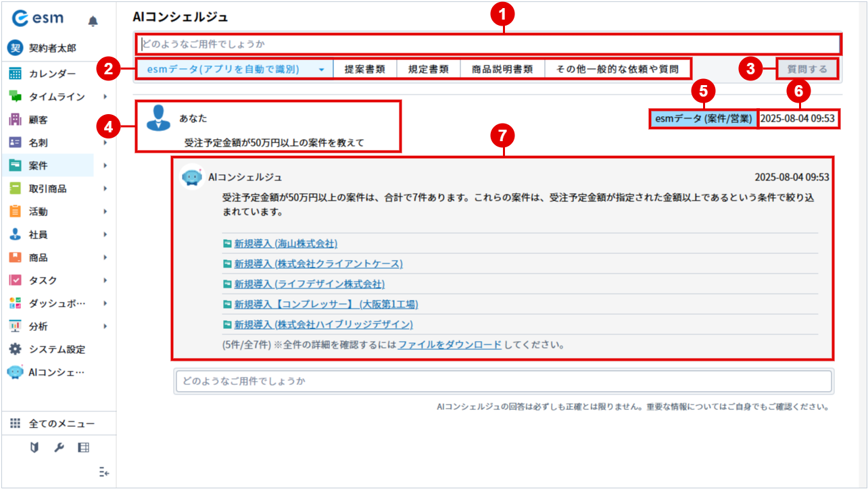868x489 pixels.
Task: Collapse the sidebar using bottom arrow icon
Action: point(104,472)
